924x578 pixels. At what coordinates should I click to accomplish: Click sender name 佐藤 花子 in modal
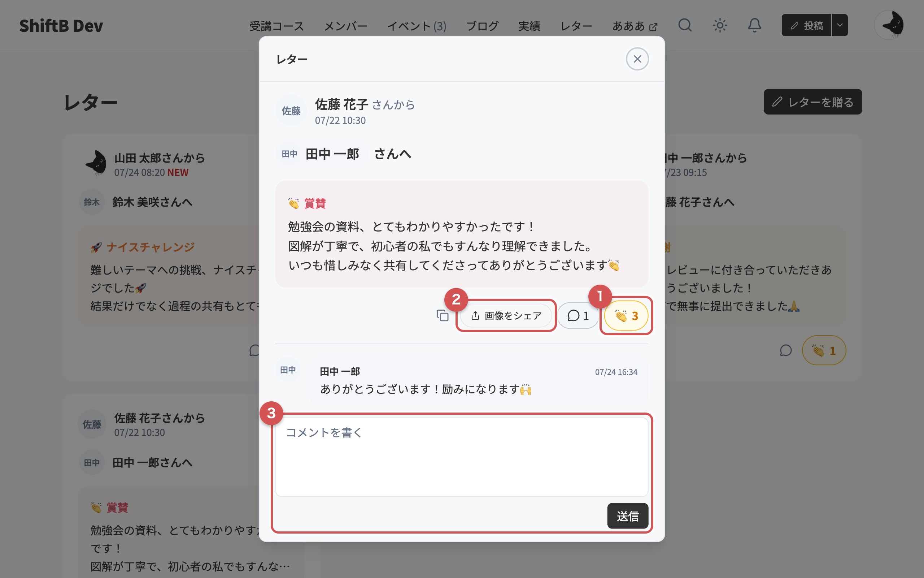341,104
